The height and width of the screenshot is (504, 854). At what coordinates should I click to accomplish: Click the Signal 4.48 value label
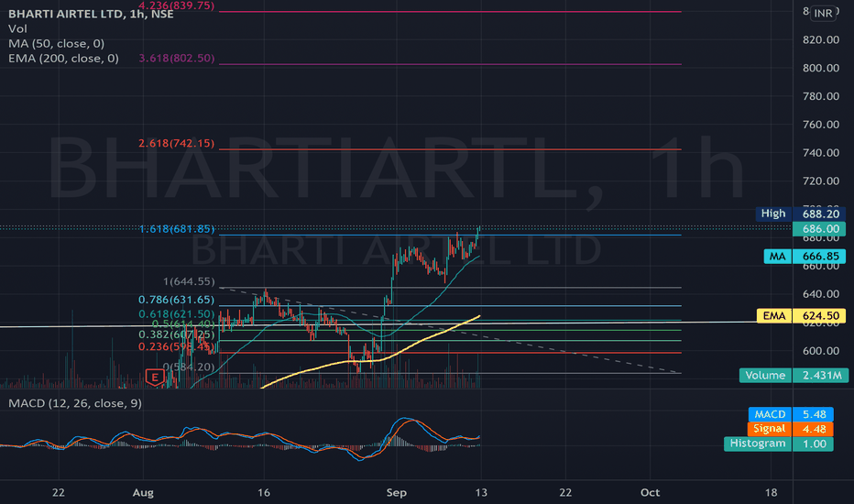pos(790,429)
